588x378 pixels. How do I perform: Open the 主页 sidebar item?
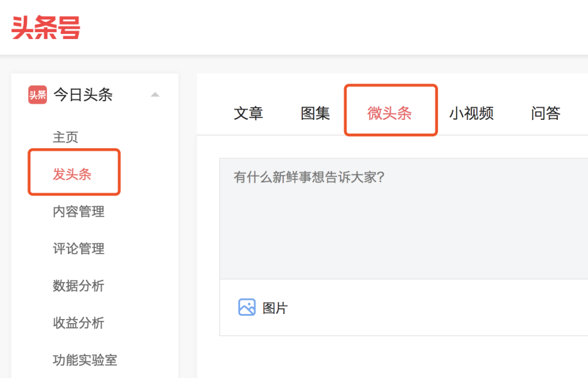tap(65, 137)
